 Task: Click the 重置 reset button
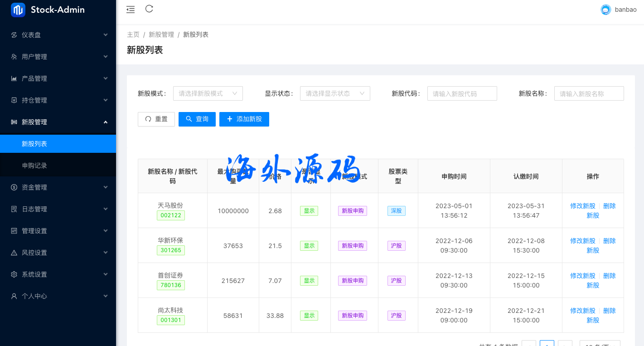(156, 119)
